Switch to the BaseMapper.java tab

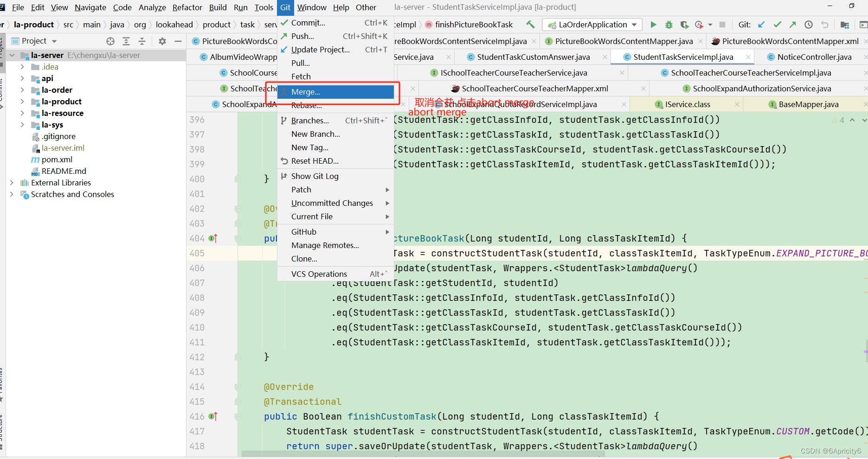[808, 104]
